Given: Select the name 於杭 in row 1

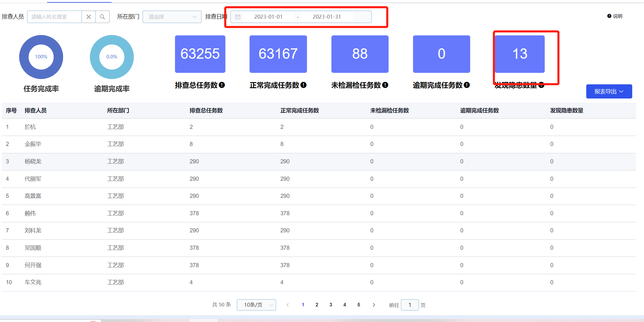Looking at the screenshot, I should pos(30,127).
